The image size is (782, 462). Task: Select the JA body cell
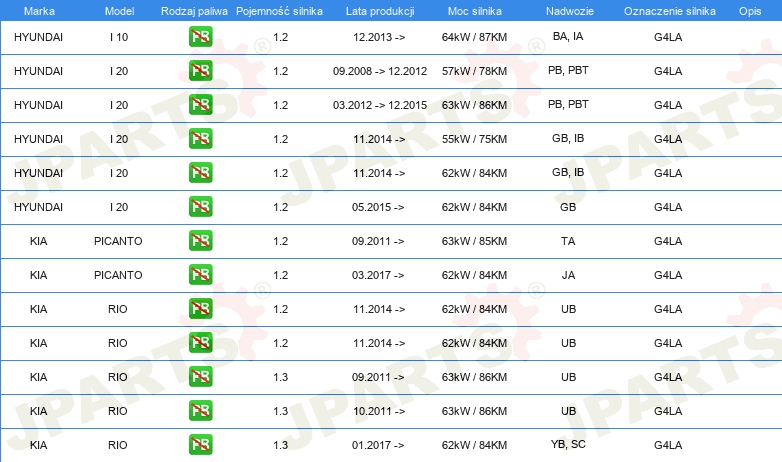(x=569, y=275)
